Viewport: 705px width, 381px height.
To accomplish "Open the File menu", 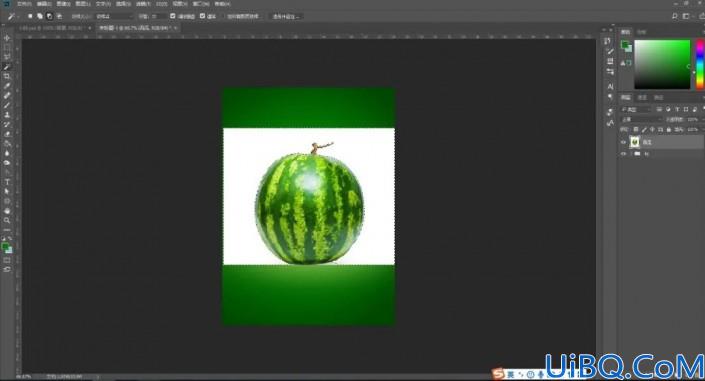I will [x=24, y=4].
